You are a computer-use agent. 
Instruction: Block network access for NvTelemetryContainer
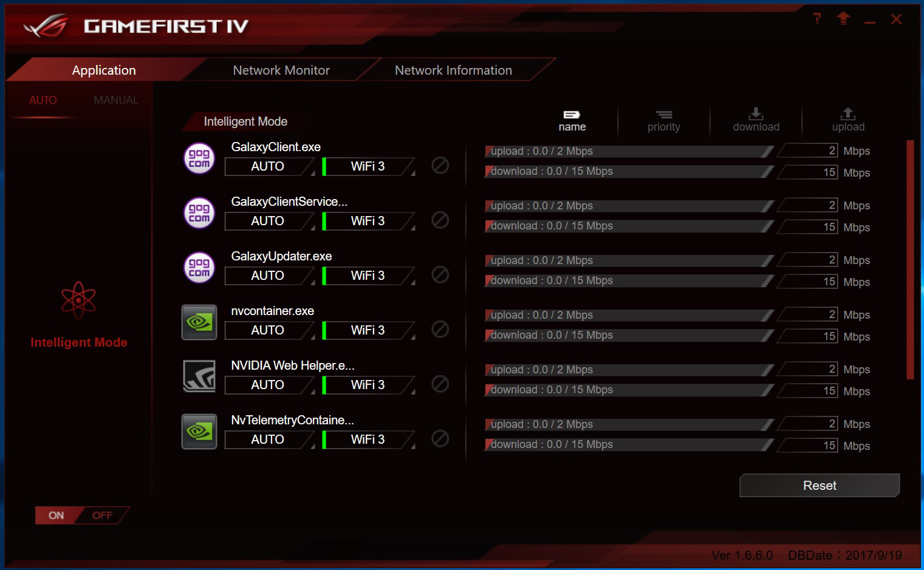pos(440,438)
